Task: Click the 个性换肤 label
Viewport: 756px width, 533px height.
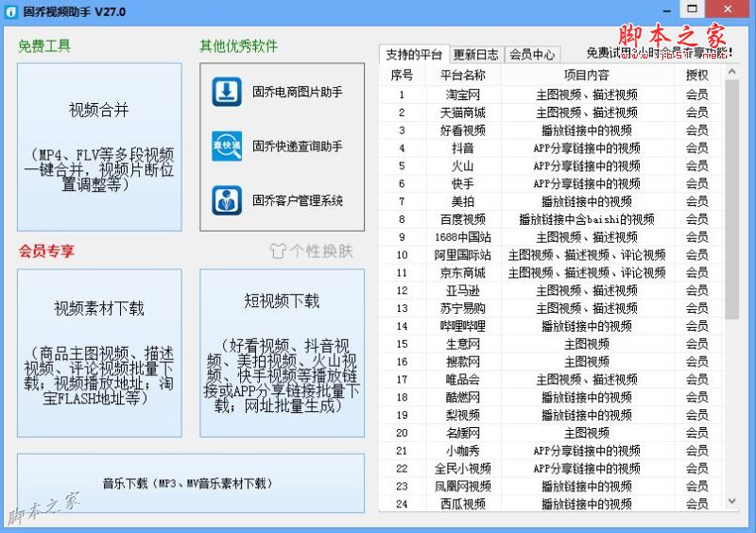Action: tap(321, 250)
